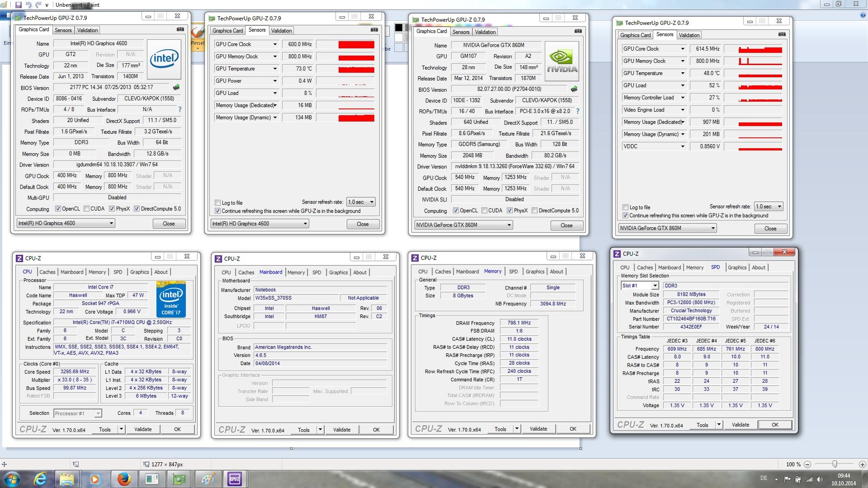The width and height of the screenshot is (868, 488).
Task: Click the Bus Interface question mark for GTX 860M
Action: pyautogui.click(x=578, y=111)
